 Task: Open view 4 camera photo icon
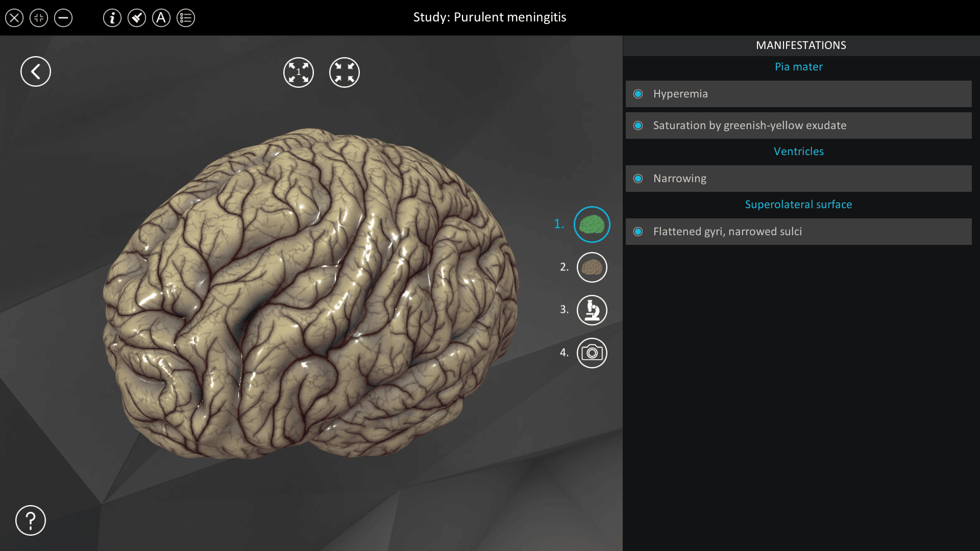tap(592, 353)
